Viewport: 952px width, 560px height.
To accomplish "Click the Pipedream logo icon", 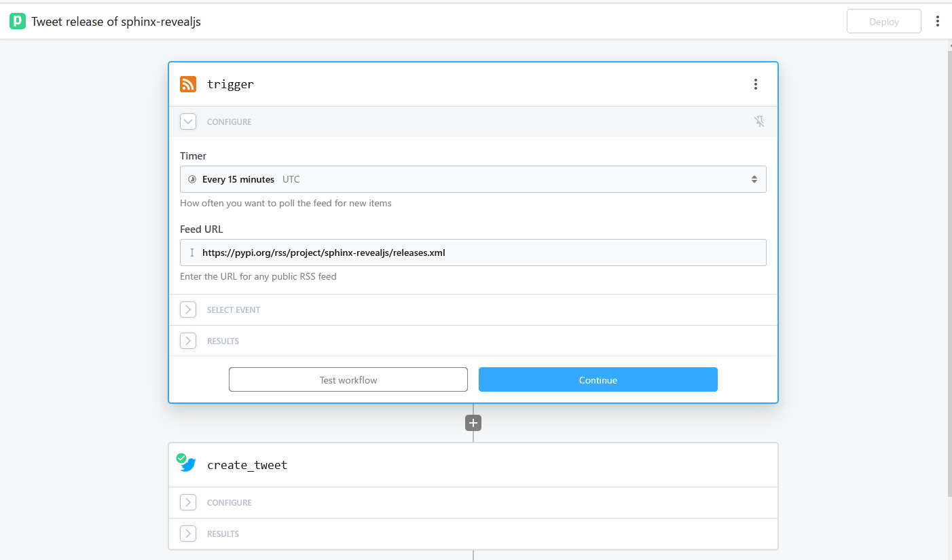I will click(x=18, y=21).
